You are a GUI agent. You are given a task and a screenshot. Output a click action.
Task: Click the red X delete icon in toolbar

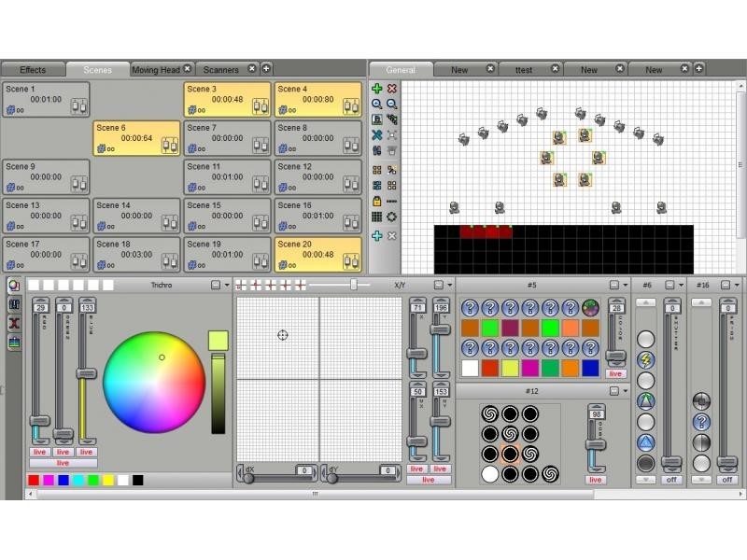(391, 89)
